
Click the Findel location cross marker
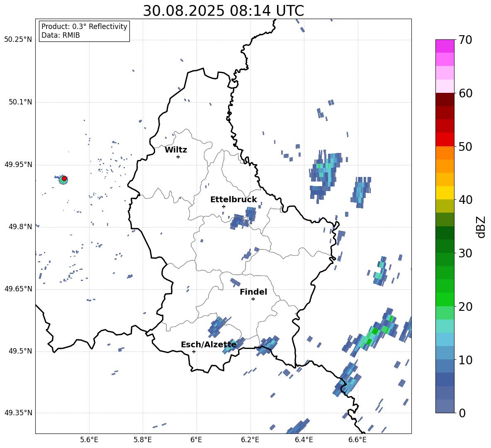click(253, 299)
